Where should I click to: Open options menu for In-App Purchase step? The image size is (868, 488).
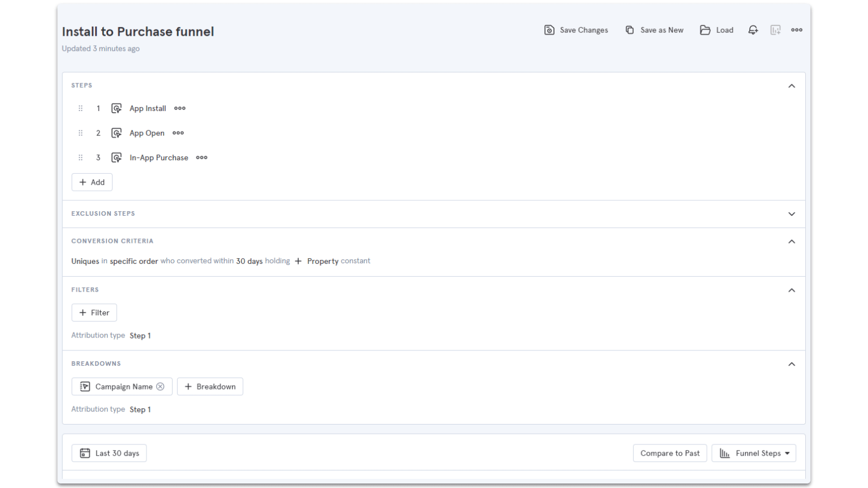coord(202,157)
